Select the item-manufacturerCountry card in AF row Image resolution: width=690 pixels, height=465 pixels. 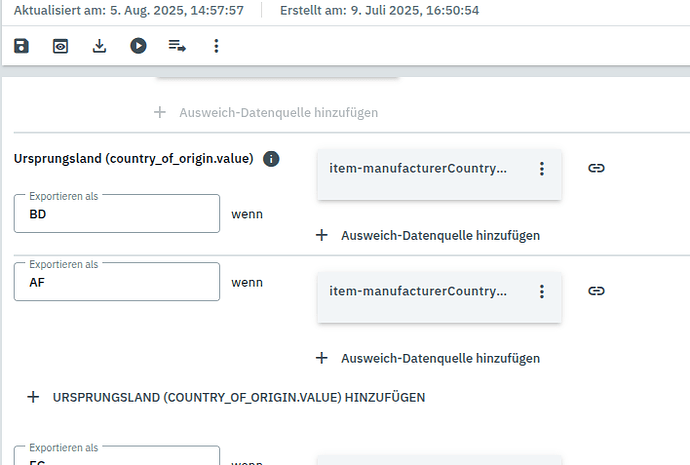[x=420, y=291]
